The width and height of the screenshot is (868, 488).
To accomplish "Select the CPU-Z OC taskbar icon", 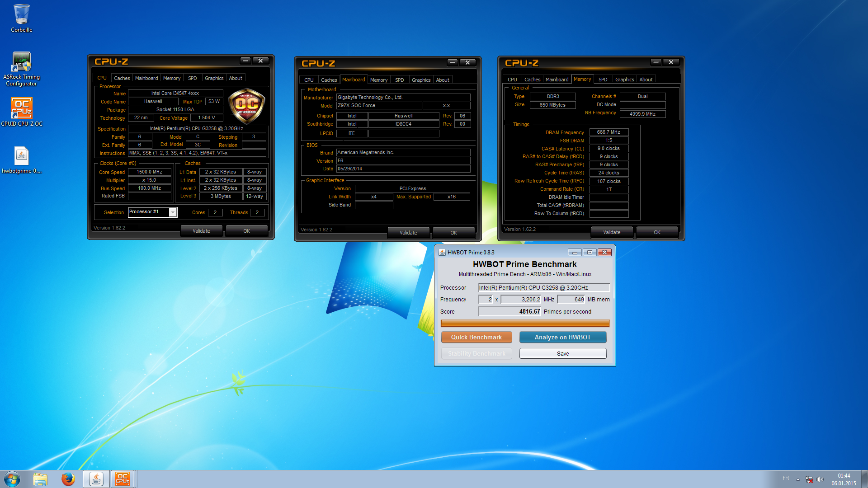I will 123,479.
